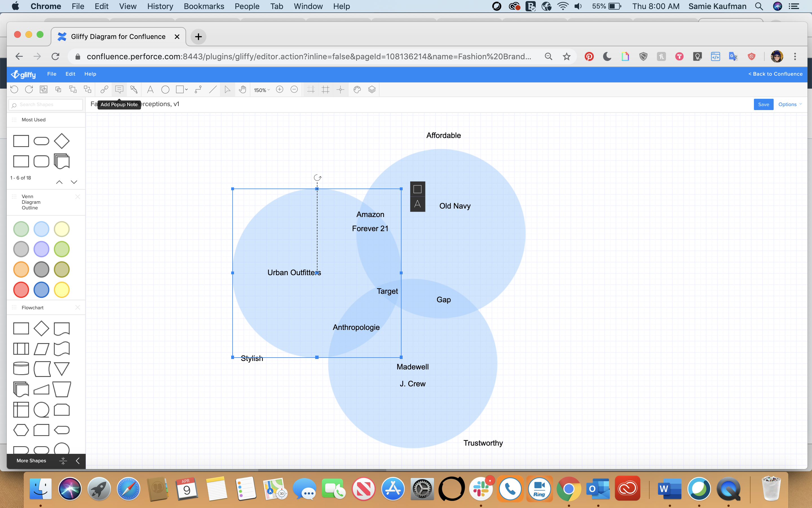This screenshot has height=508, width=812.
Task: Click the shape style square popup button
Action: click(x=417, y=189)
